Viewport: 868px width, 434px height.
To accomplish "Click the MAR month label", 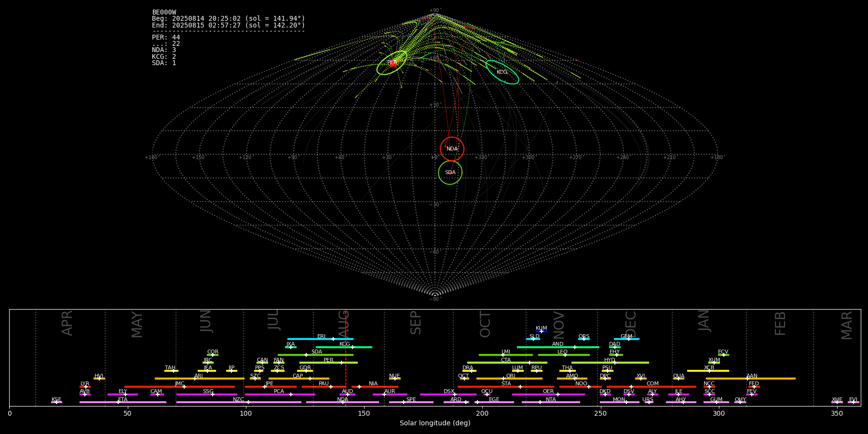I will pyautogui.click(x=847, y=325).
